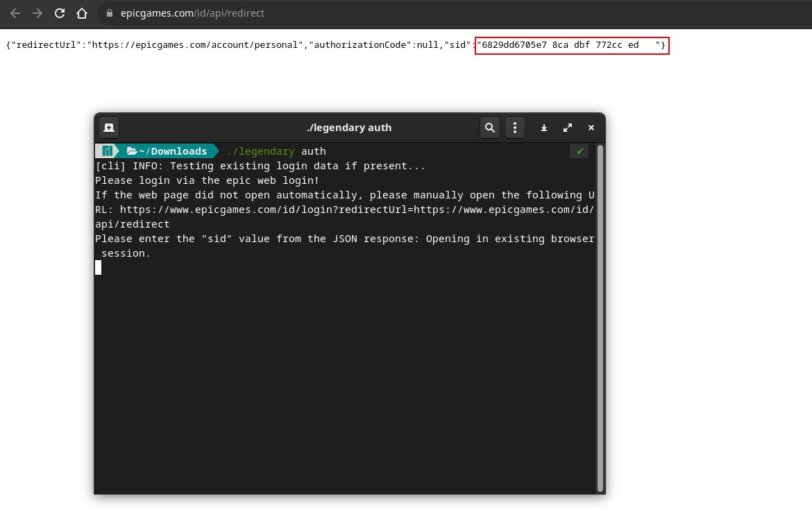Click the './legendary auth' title text

pyautogui.click(x=349, y=128)
